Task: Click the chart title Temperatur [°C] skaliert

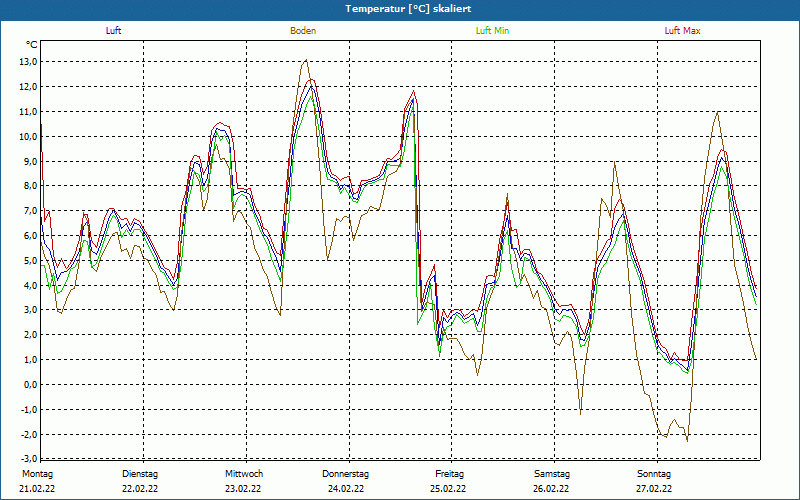Action: pyautogui.click(x=400, y=9)
